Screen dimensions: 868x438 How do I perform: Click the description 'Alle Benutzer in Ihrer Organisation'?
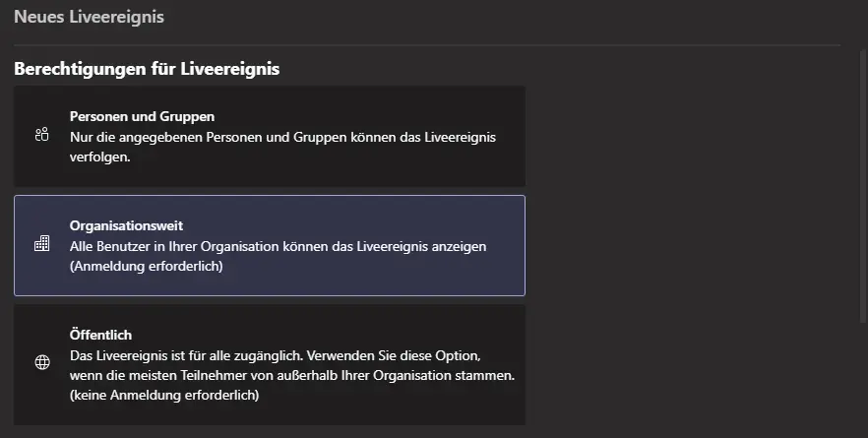[x=278, y=246]
